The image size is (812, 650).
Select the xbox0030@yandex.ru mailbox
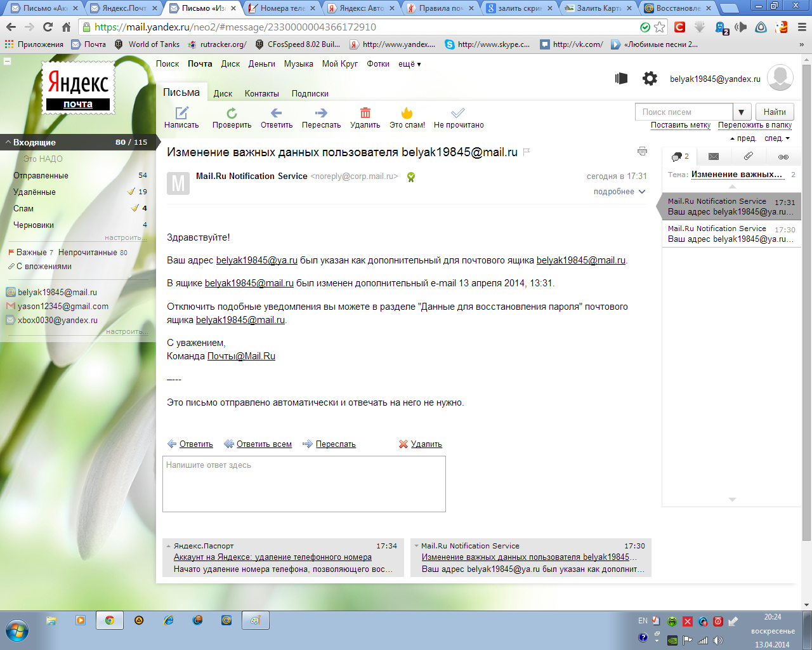click(x=58, y=320)
